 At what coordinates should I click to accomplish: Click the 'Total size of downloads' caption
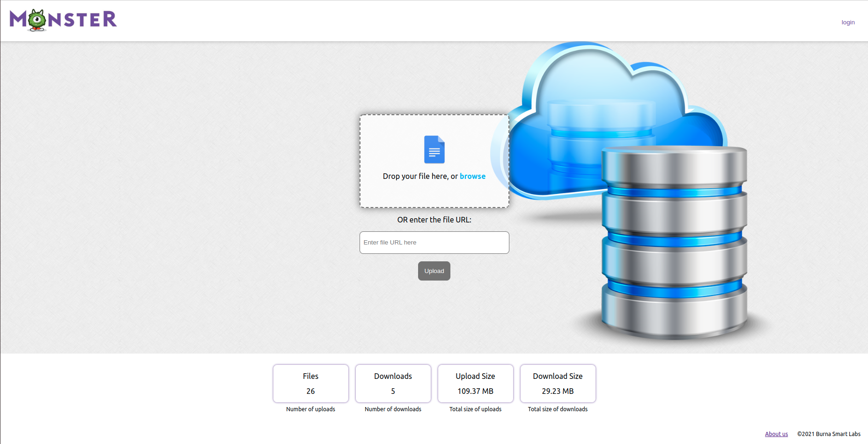558,409
